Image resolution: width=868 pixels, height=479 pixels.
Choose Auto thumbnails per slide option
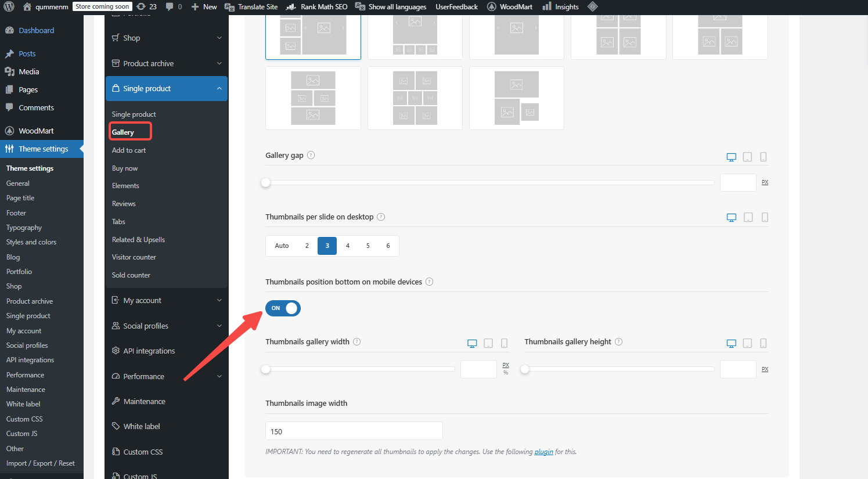pos(282,246)
